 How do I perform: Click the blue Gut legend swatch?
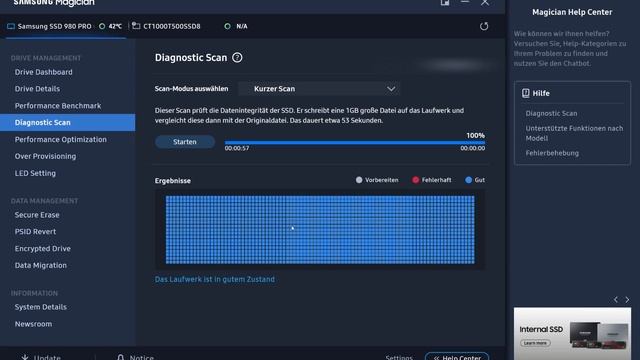[x=469, y=180]
